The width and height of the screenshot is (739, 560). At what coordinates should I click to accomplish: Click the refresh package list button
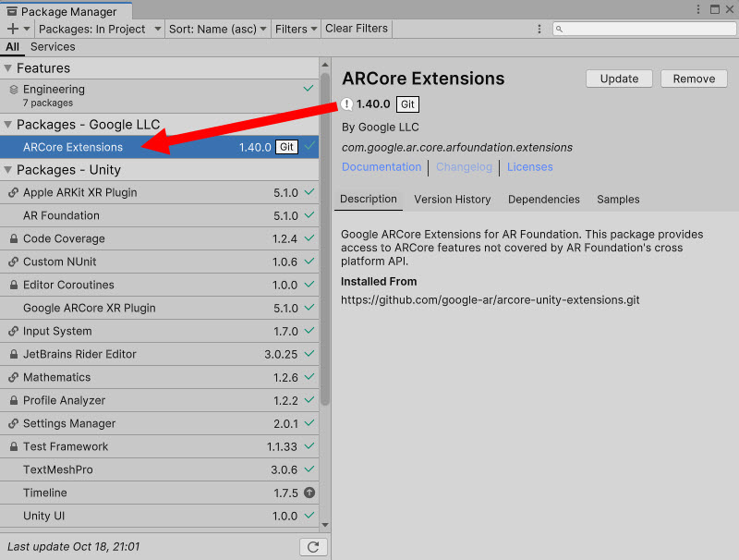(313, 547)
